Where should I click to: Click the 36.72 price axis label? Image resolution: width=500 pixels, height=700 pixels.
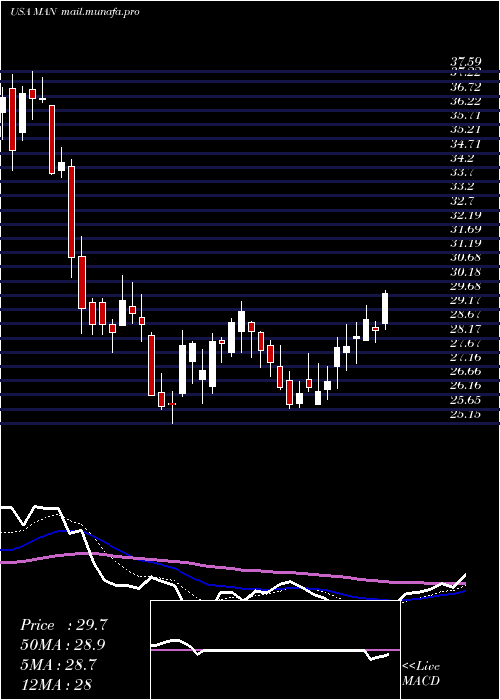point(466,87)
